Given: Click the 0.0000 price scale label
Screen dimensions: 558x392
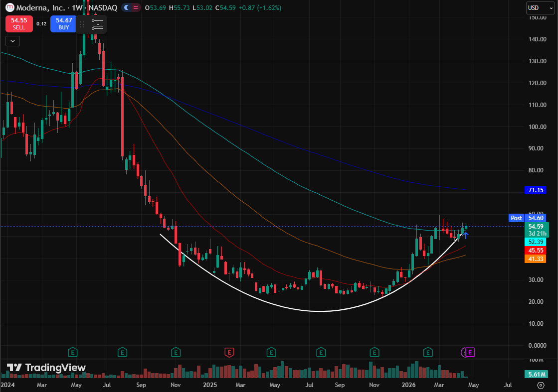Looking at the screenshot, I should click(x=538, y=346).
